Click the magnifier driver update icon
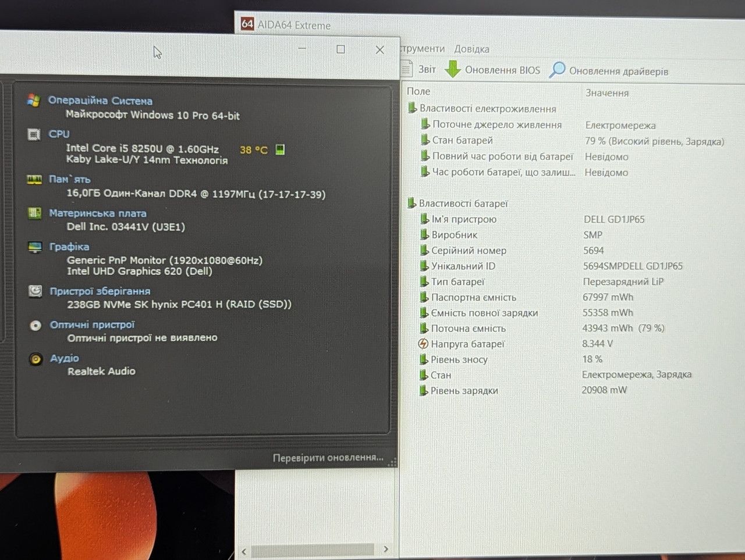745x560 pixels. pos(557,70)
